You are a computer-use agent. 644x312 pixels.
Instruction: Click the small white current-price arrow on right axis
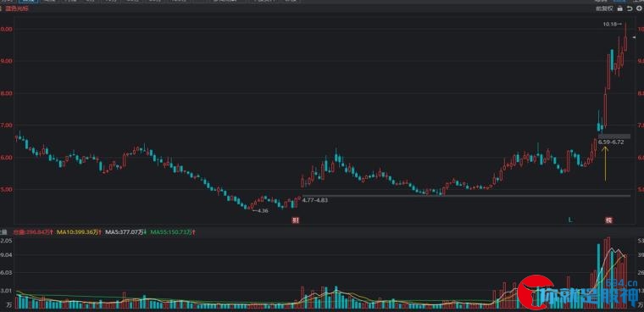(634, 38)
